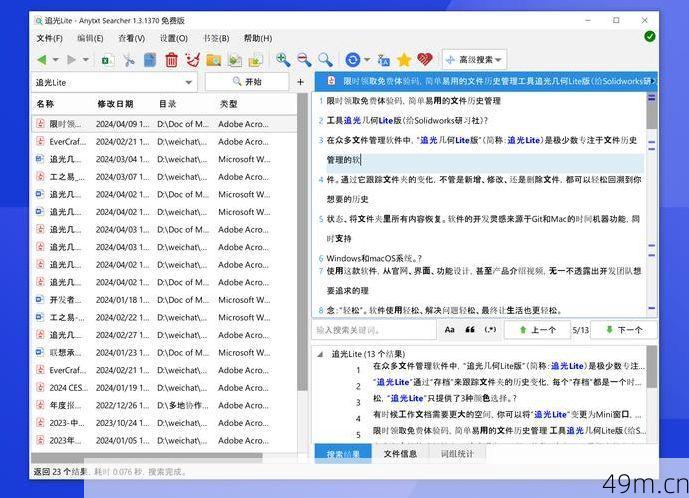Open the 编辑(E) menu
The width and height of the screenshot is (689, 498).
click(90, 38)
